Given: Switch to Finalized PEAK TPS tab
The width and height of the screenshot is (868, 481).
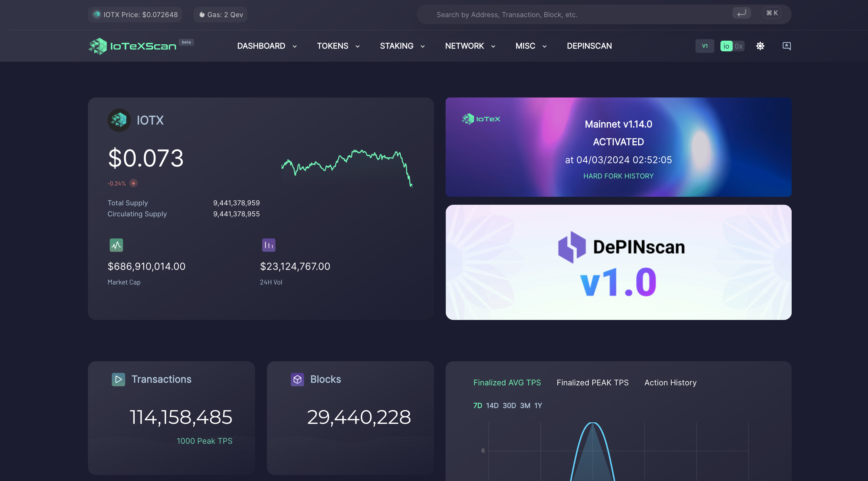Looking at the screenshot, I should [593, 383].
